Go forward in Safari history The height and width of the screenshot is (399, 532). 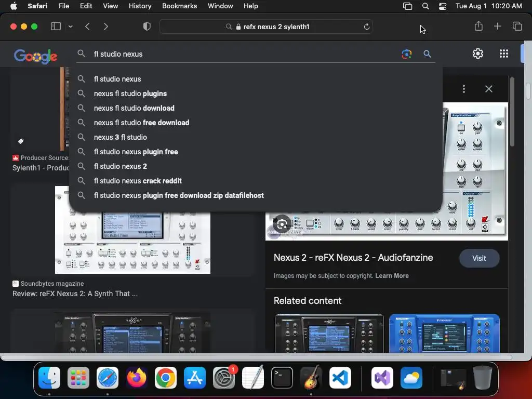click(105, 26)
